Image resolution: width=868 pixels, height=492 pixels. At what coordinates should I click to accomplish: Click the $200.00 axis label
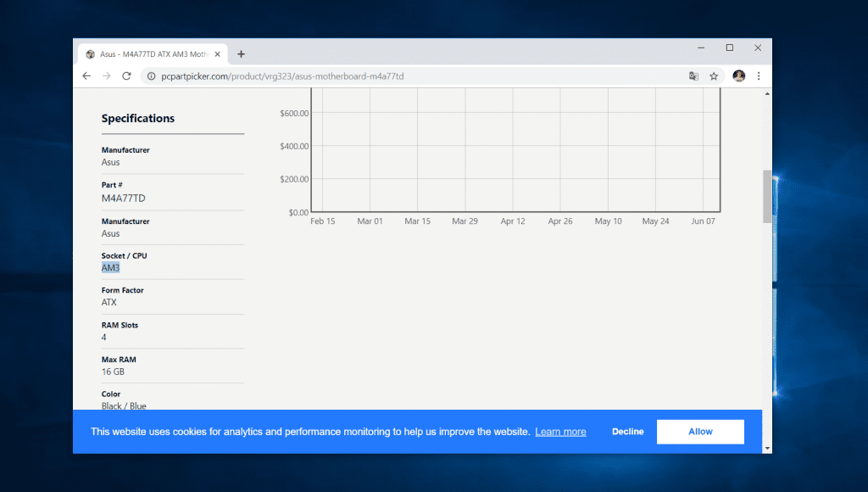(x=294, y=179)
